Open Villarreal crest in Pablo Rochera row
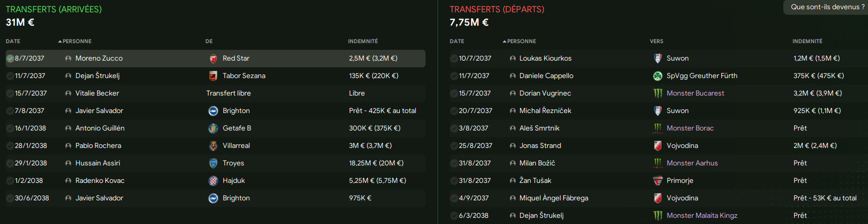Image resolution: width=868 pixels, height=224 pixels. (213, 146)
